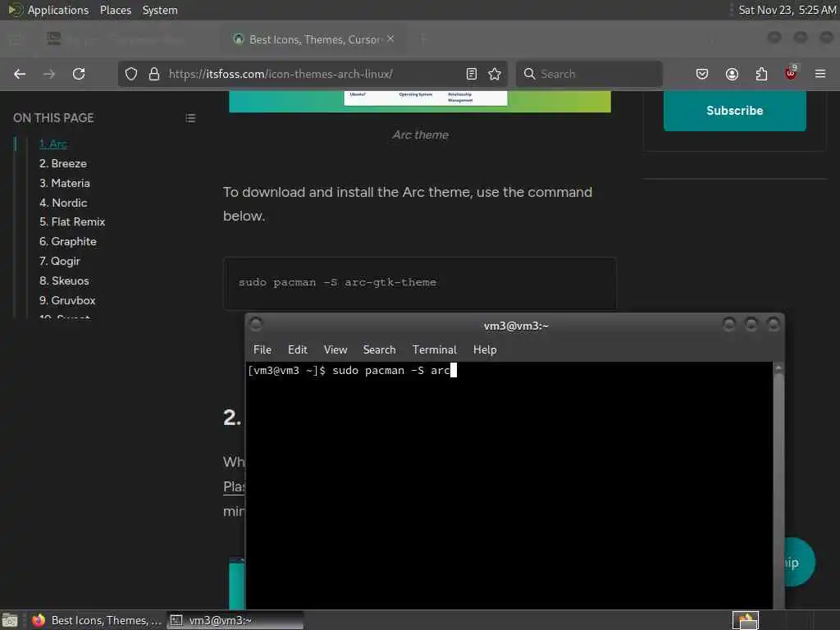This screenshot has width=840, height=630.
Task: Open the Applications menu
Action: pos(58,10)
